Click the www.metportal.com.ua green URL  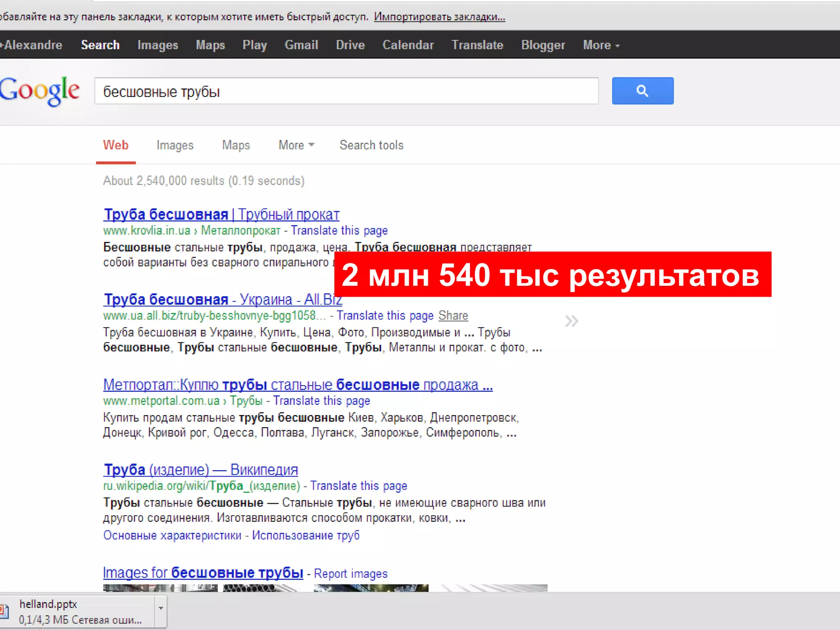[161, 400]
